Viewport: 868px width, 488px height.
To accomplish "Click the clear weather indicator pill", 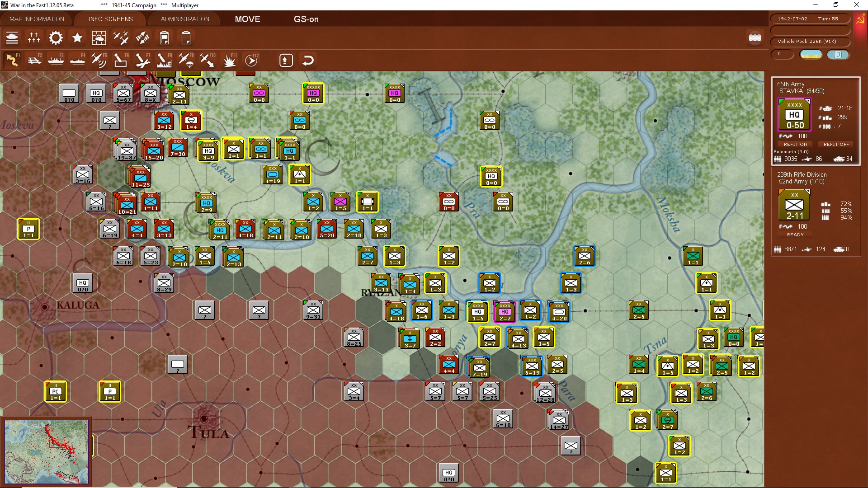I will pyautogui.click(x=811, y=54).
